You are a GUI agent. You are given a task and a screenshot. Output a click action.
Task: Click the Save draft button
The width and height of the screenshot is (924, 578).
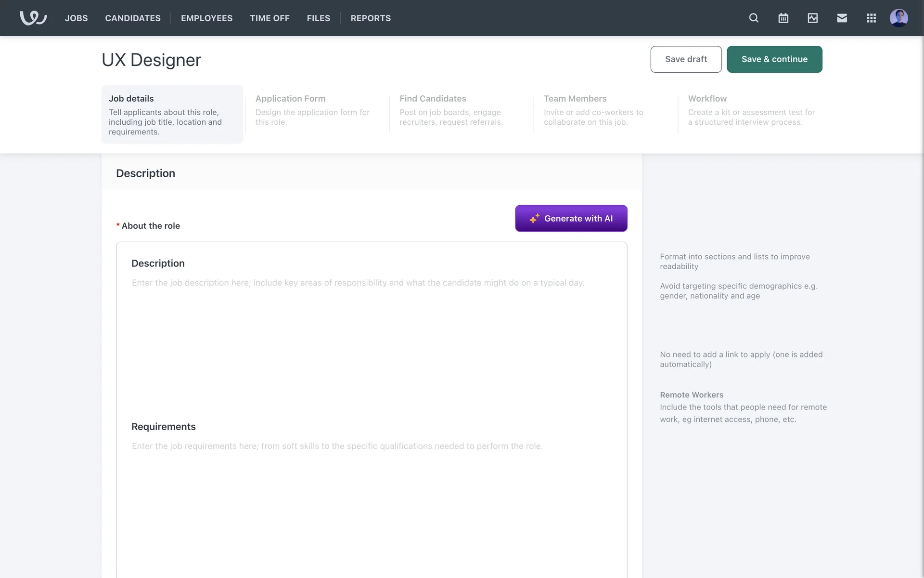(686, 59)
